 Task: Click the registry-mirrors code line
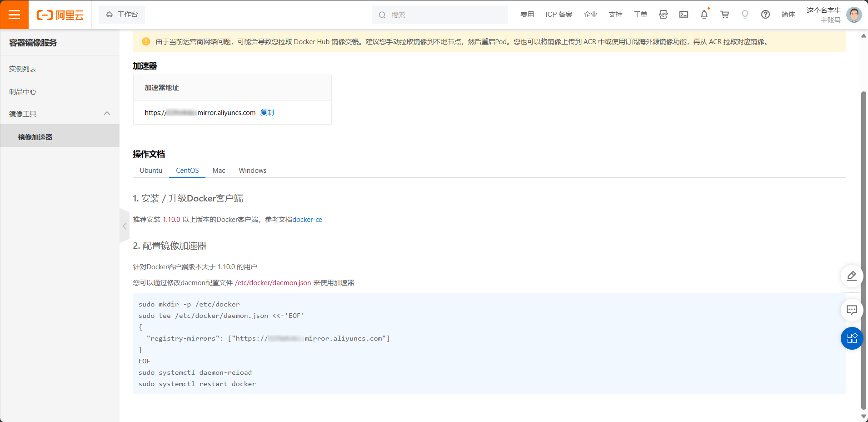pyautogui.click(x=268, y=338)
